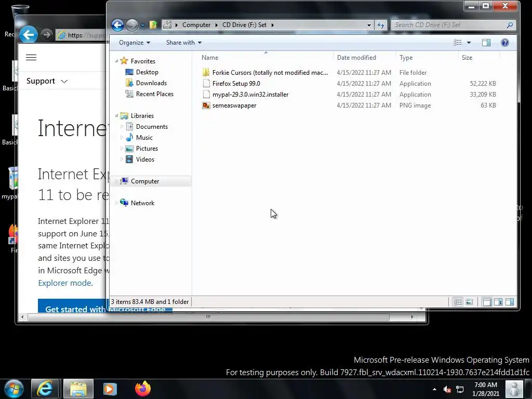
Task: Launch Windows Media Player from taskbar
Action: 110,389
